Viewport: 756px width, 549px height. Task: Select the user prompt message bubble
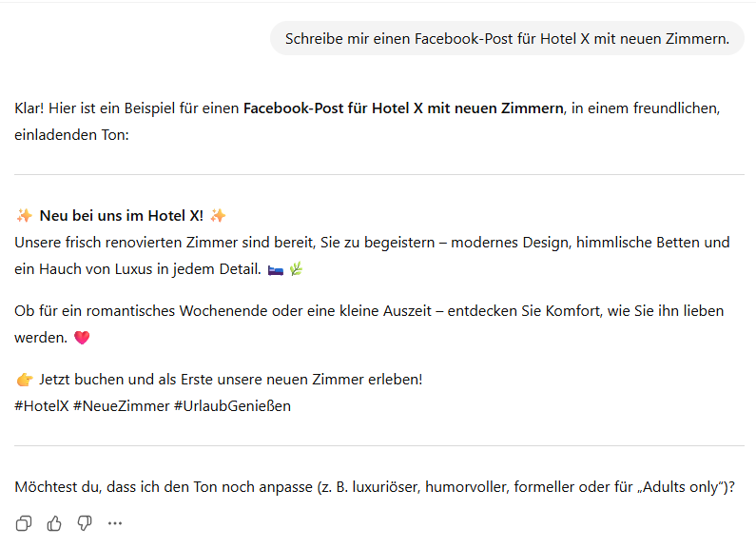coord(507,39)
